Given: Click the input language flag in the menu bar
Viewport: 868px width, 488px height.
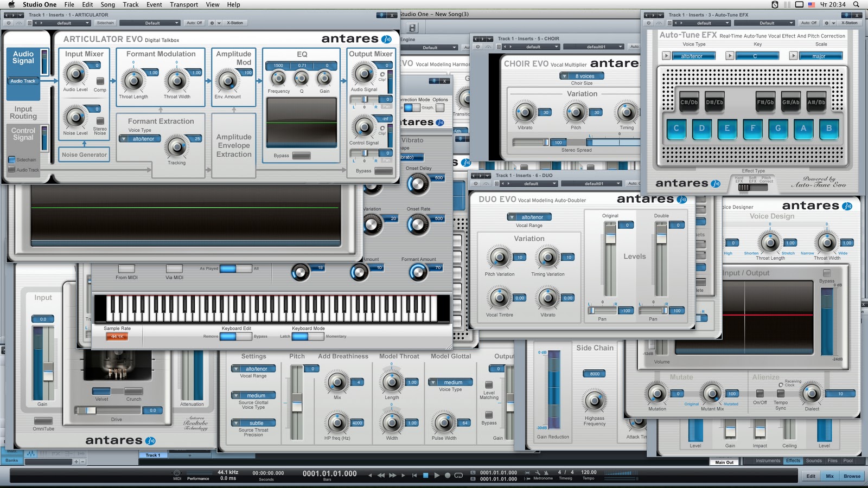Looking at the screenshot, I should click(x=812, y=4).
